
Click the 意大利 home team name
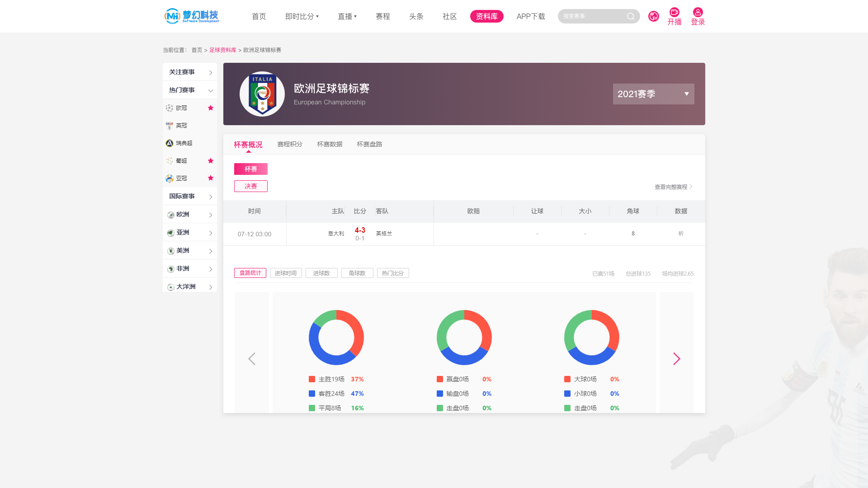coord(336,234)
